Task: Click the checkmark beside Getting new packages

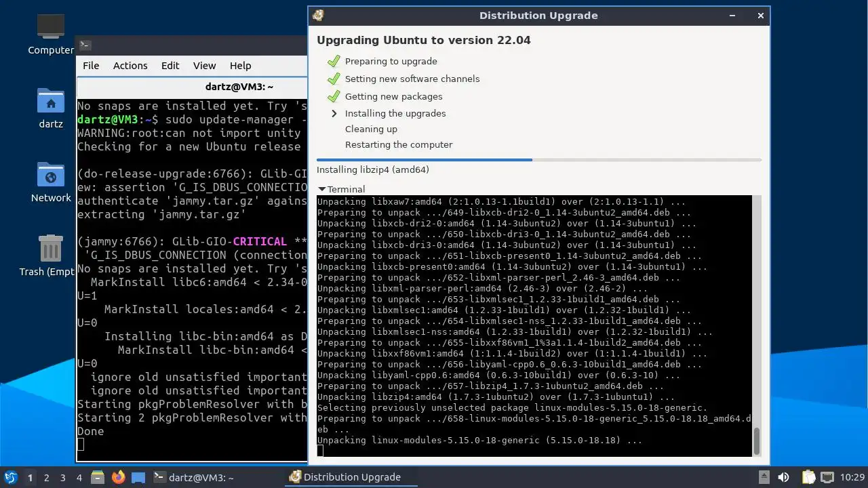Action: point(333,96)
